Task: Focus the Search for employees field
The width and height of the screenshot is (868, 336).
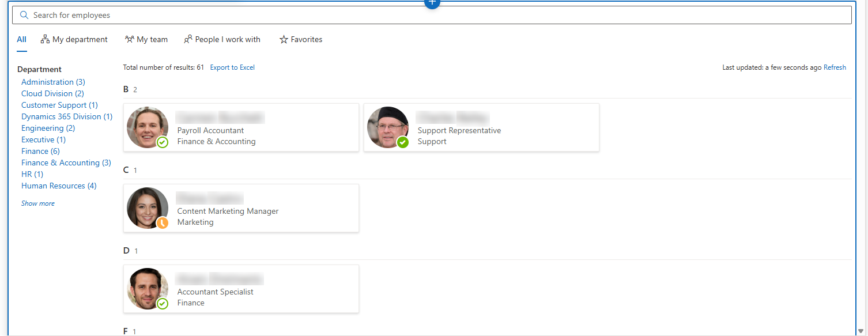Action: pyautogui.click(x=432, y=15)
